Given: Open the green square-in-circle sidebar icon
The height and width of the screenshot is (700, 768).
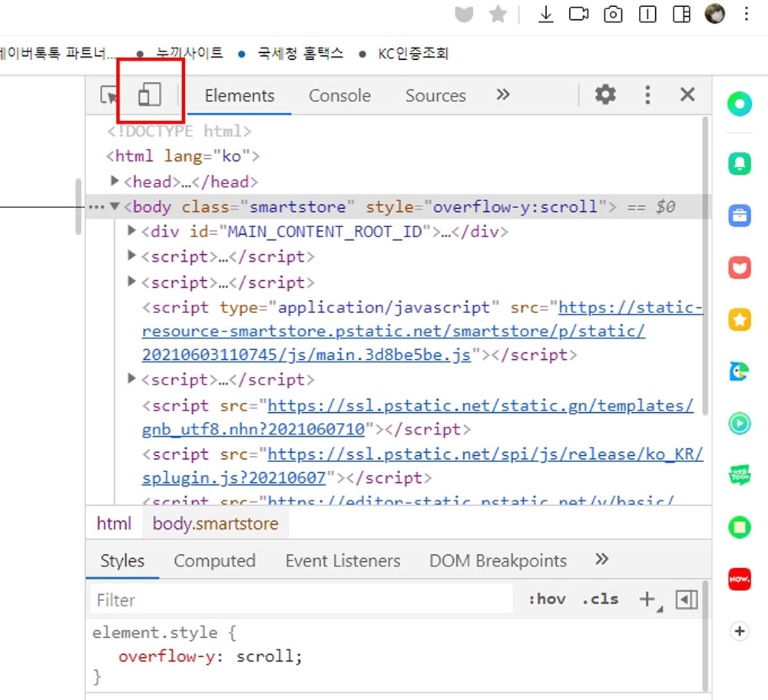Looking at the screenshot, I should [740, 527].
